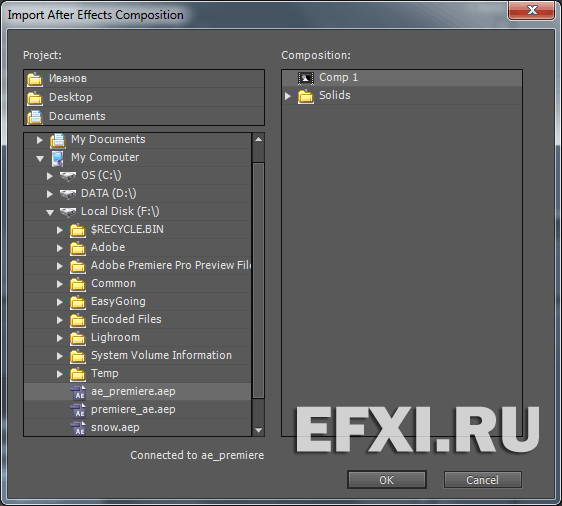The image size is (562, 506).
Task: Select the 'System Volume Information' folder name
Action: coord(161,355)
